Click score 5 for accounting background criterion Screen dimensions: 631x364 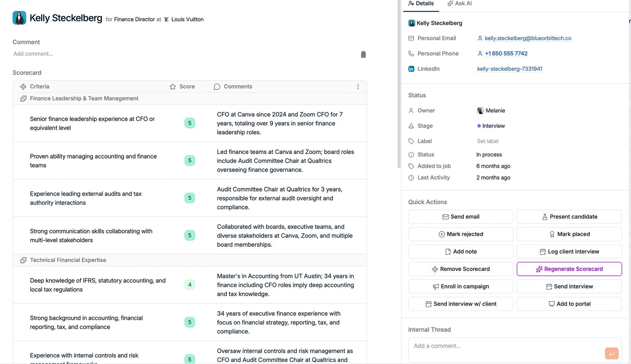pos(190,322)
